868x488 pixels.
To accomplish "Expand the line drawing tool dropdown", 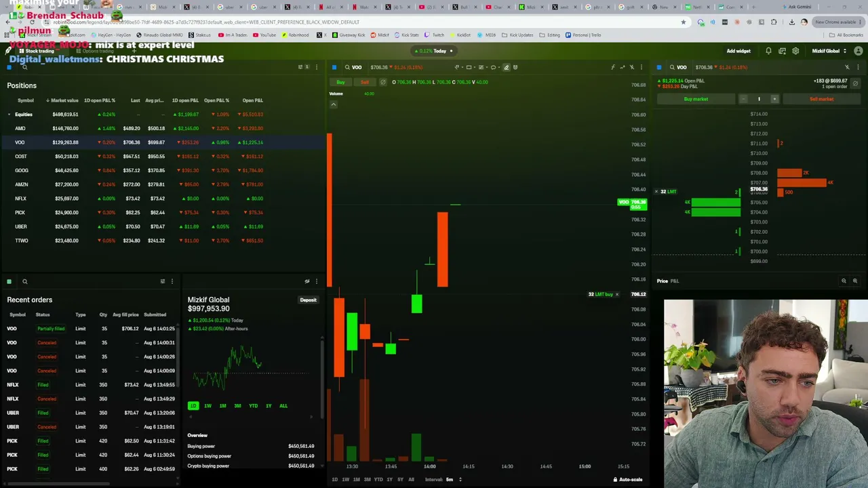I will pos(461,67).
